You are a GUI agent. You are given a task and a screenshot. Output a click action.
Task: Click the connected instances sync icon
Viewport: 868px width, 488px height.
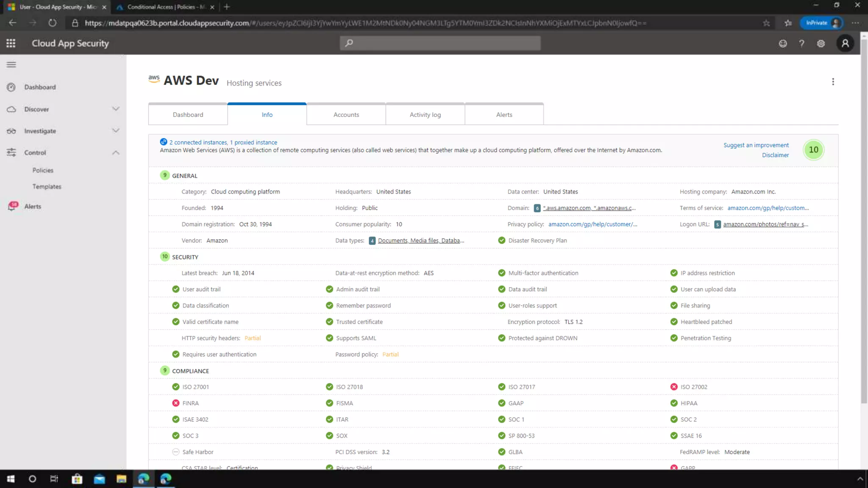(x=163, y=142)
